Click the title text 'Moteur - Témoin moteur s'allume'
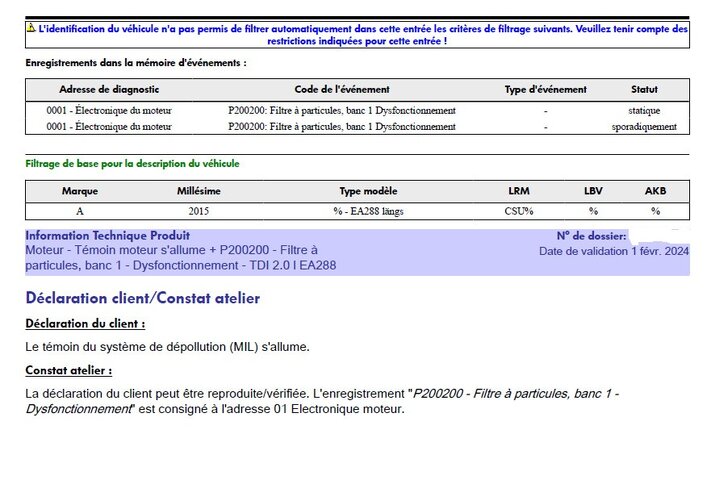Image resolution: width=707 pixels, height=480 pixels. click(x=180, y=258)
